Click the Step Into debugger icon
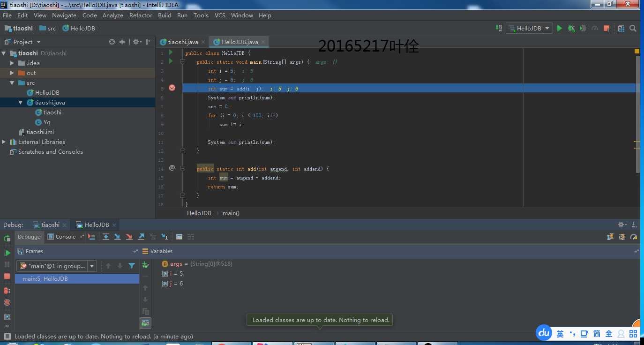 [x=118, y=237]
